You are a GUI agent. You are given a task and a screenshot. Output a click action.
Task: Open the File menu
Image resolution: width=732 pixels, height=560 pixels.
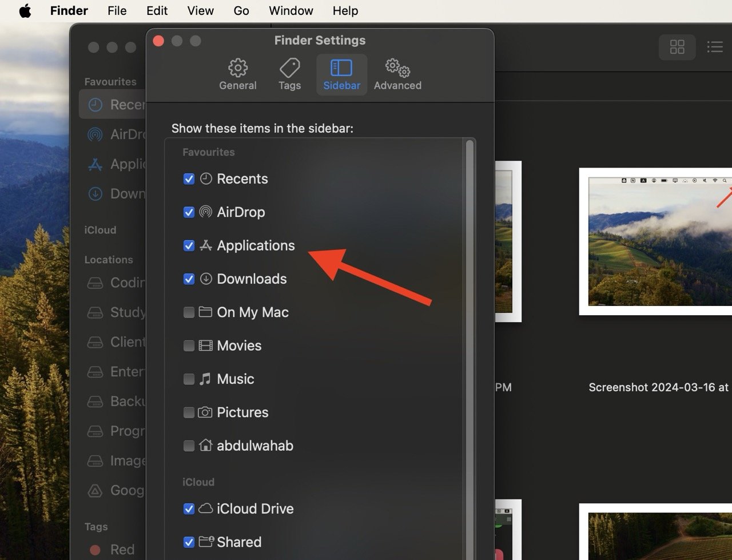[x=117, y=11]
